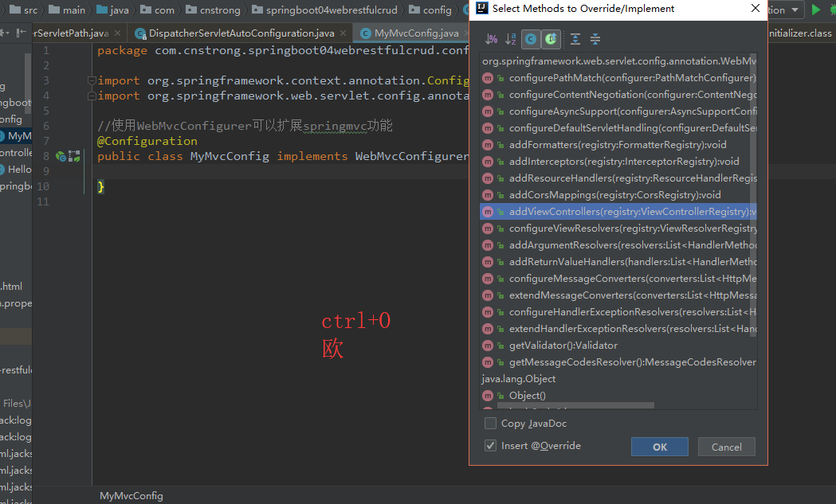Open java breadcrumb folder
836x504 pixels.
click(x=112, y=10)
